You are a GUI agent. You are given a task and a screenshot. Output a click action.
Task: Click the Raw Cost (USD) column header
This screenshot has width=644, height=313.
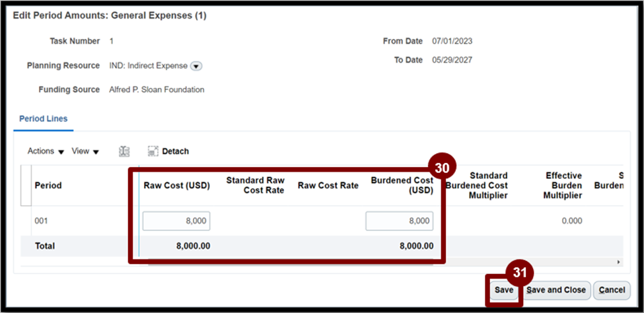point(176,186)
